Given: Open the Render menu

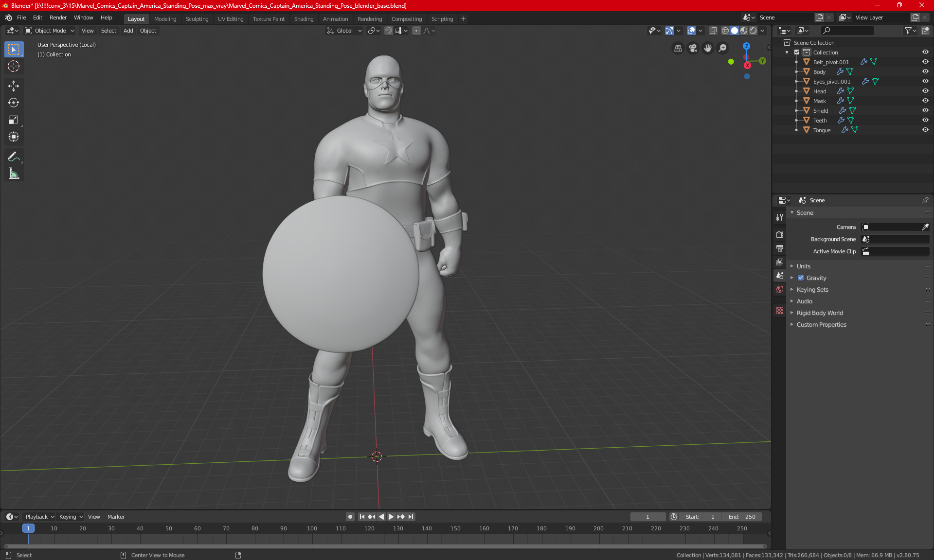Looking at the screenshot, I should 58,17.
